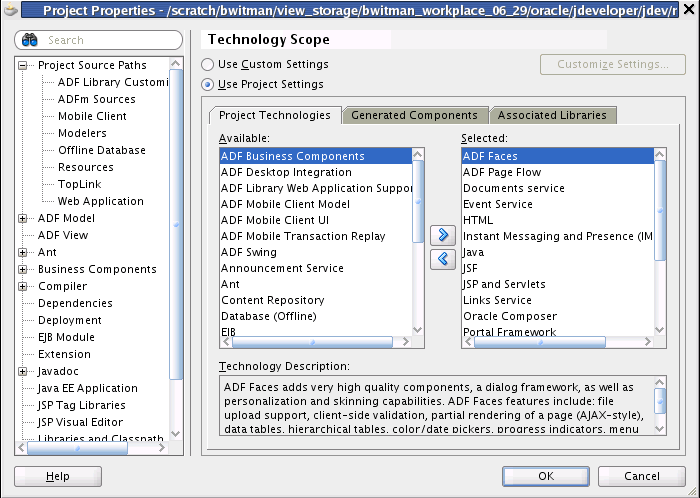Screen dimensions: 700x498
Task: Select Web Application in the tree
Action: [101, 201]
